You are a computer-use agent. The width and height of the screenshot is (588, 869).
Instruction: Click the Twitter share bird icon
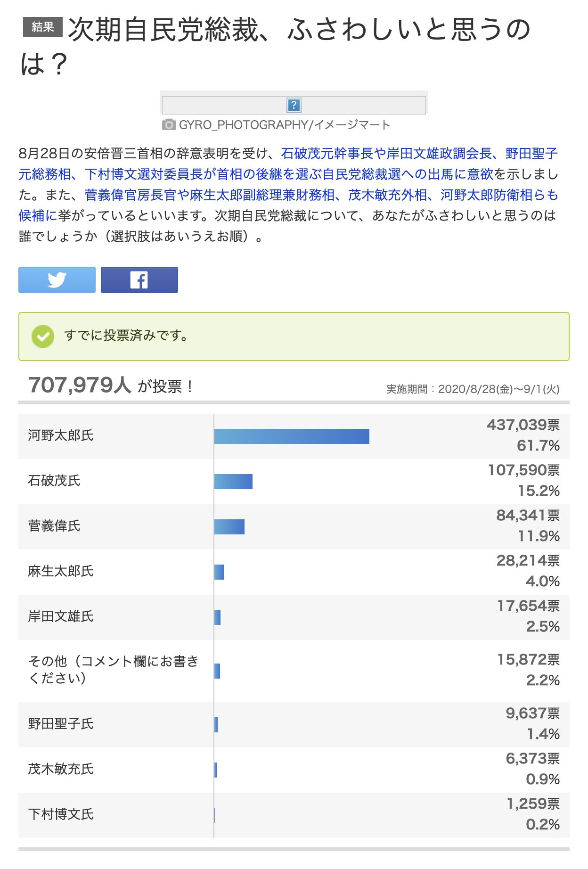(57, 280)
